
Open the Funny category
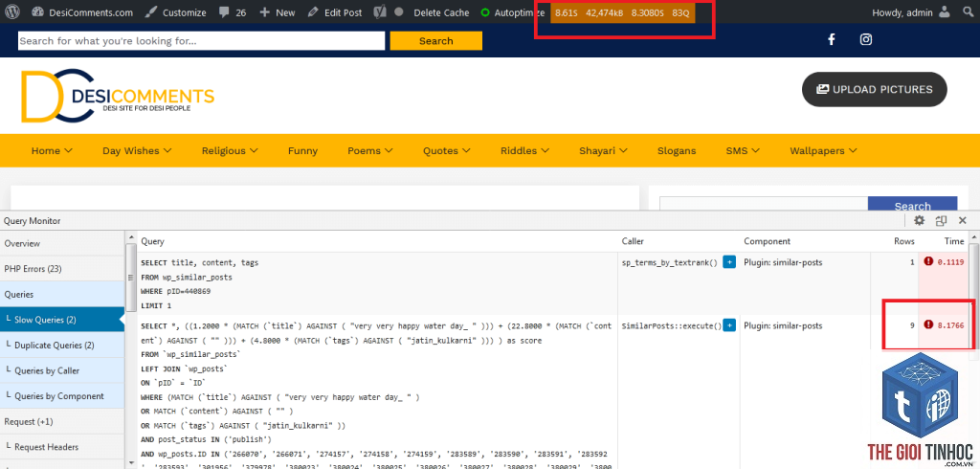(302, 150)
